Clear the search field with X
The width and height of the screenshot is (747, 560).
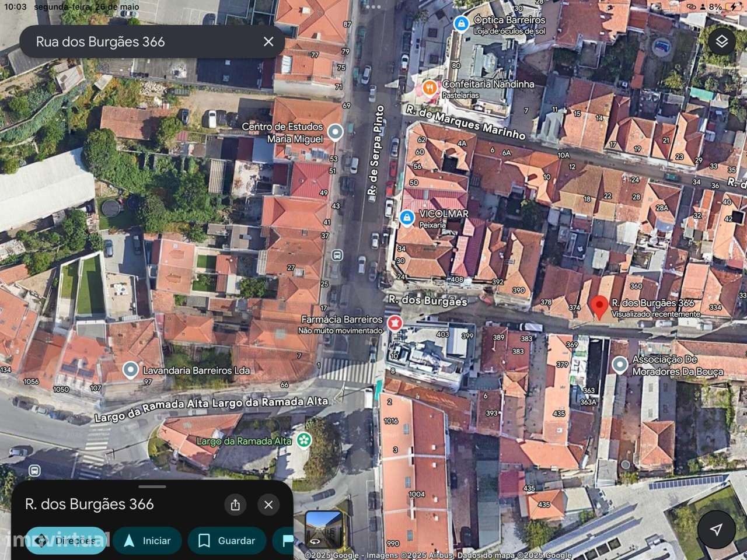(x=268, y=41)
